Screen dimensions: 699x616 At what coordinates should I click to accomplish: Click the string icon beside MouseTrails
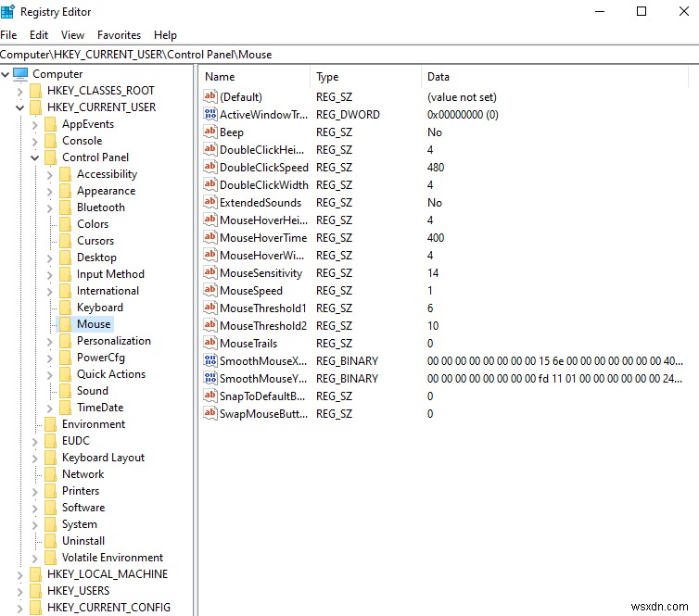[x=210, y=343]
